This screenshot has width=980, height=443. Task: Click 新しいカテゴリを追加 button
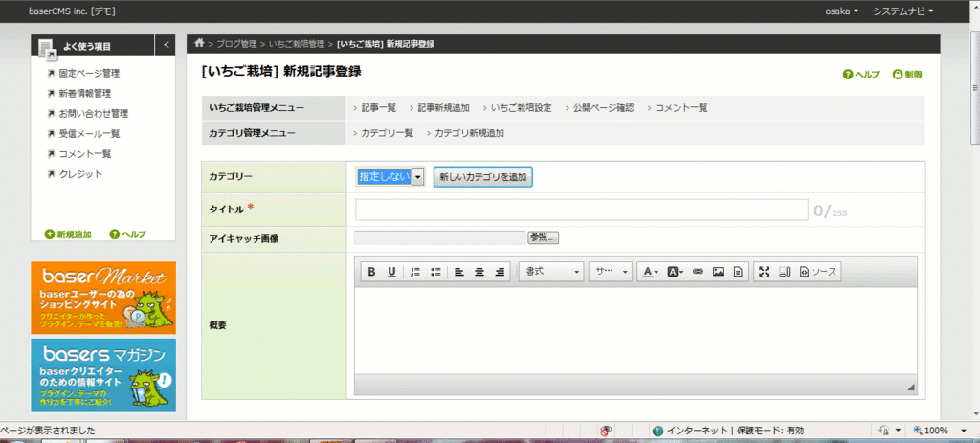click(x=482, y=177)
